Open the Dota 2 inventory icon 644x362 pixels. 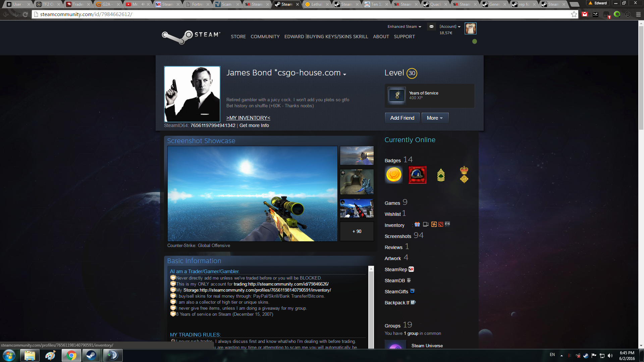click(440, 224)
